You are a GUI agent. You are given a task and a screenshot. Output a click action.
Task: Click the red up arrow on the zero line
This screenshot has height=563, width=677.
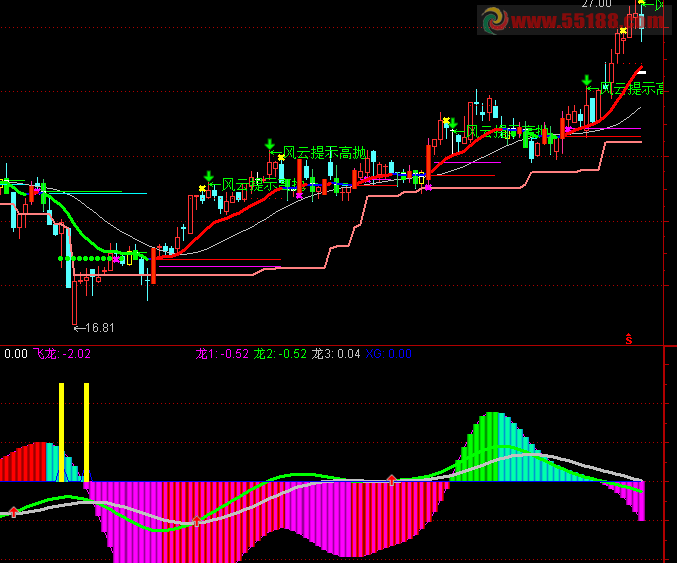[x=392, y=480]
